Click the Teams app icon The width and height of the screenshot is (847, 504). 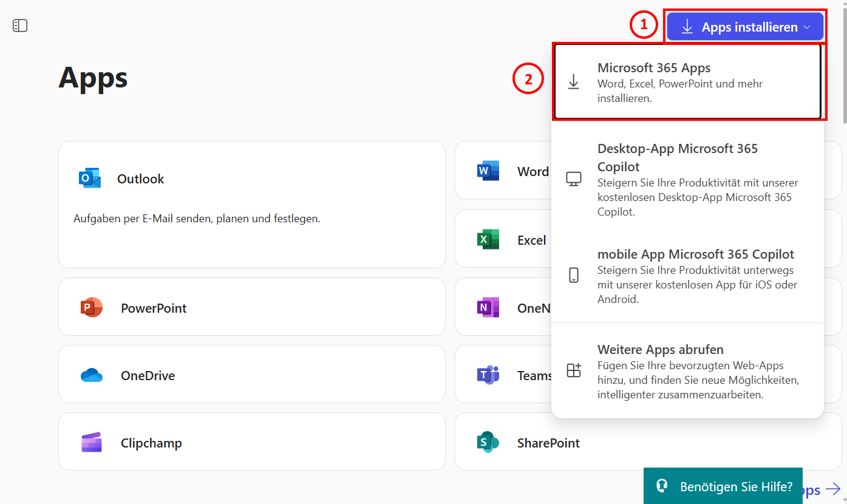(488, 375)
